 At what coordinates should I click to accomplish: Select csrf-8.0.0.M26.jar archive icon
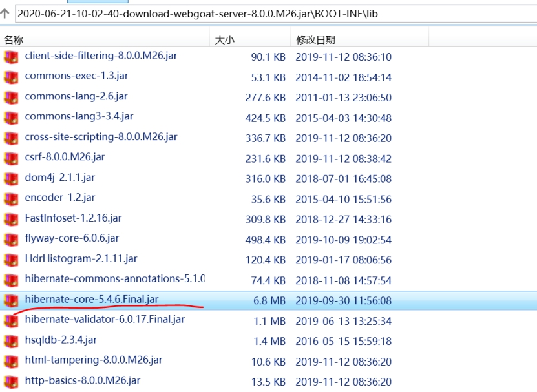11,158
